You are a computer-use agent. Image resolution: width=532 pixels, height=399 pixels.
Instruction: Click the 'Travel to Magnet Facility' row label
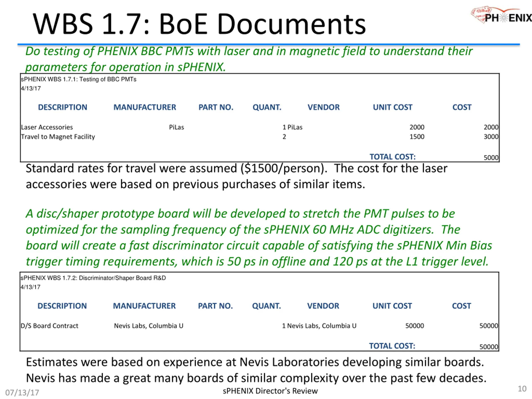(x=58, y=137)
